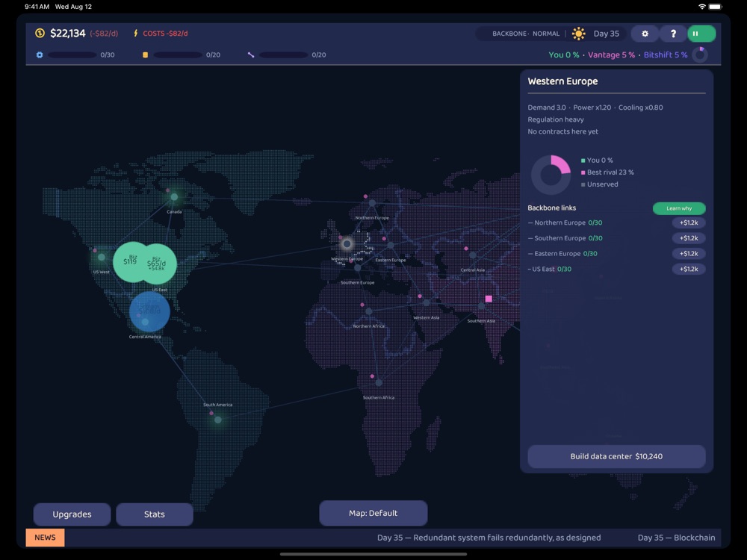The width and height of the screenshot is (747, 560).
Task: Click Regulation heavy text
Action: pos(556,119)
